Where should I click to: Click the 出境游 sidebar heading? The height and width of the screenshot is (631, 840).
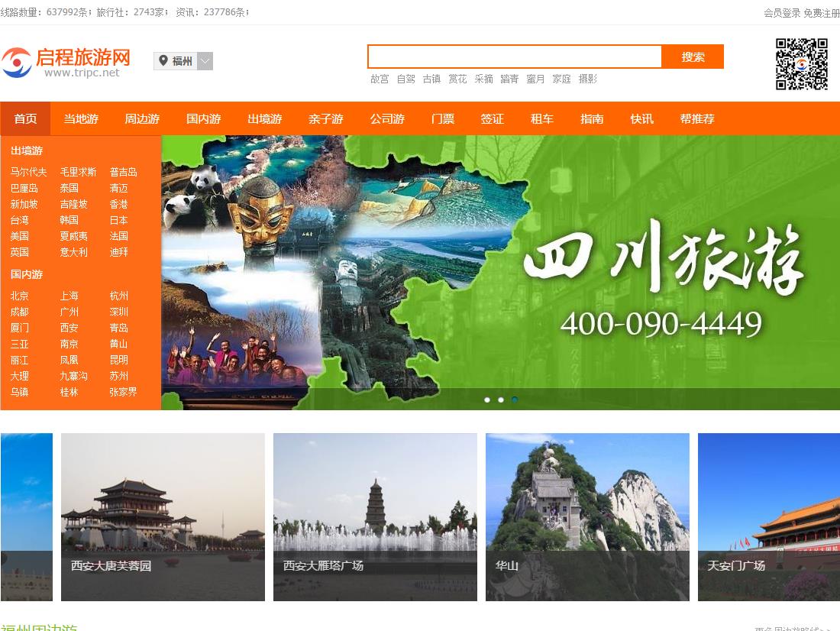[26, 150]
